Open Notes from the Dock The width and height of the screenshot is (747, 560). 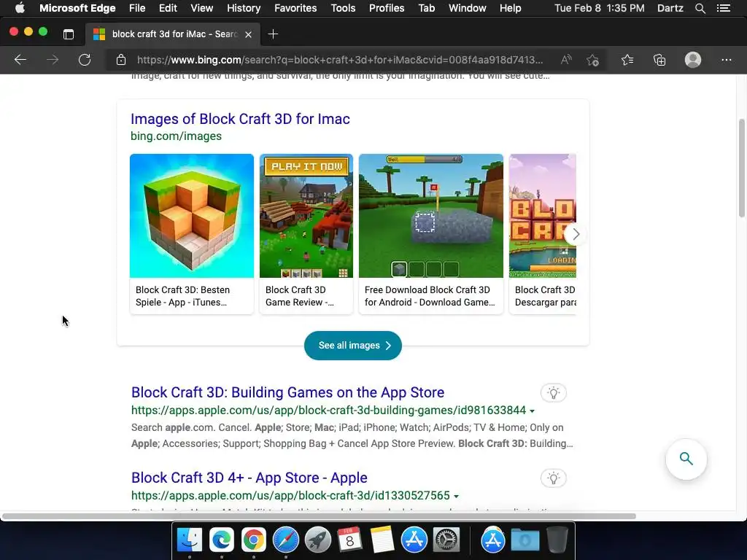pyautogui.click(x=382, y=540)
